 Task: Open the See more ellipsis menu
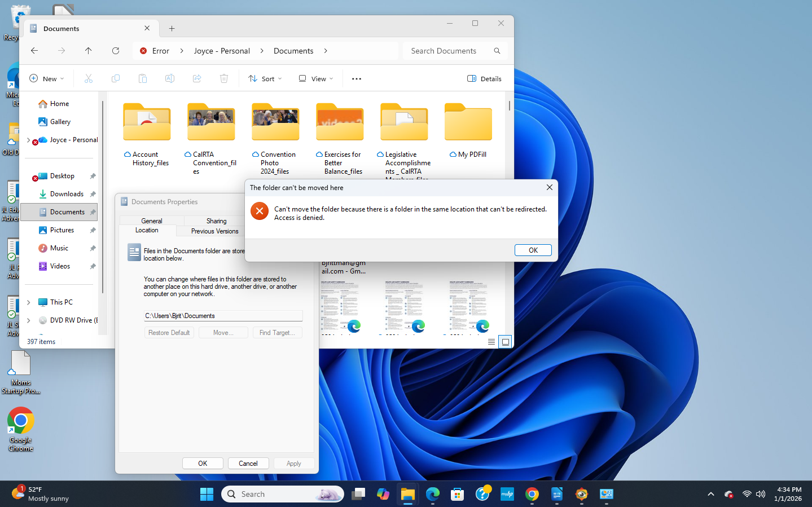(x=357, y=79)
